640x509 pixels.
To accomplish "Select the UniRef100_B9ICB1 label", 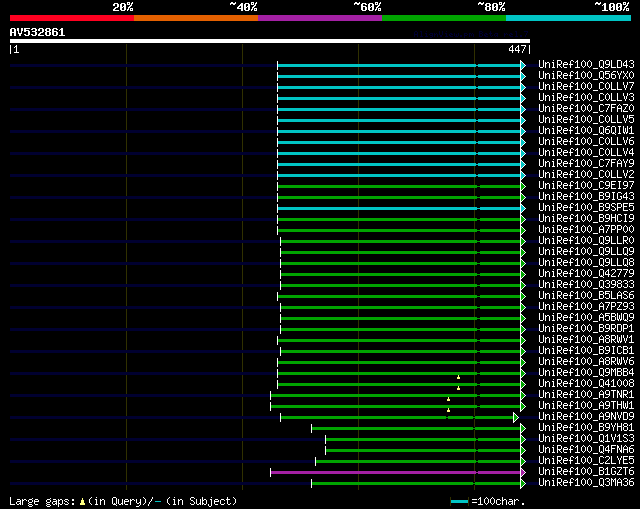I will (x=586, y=351).
